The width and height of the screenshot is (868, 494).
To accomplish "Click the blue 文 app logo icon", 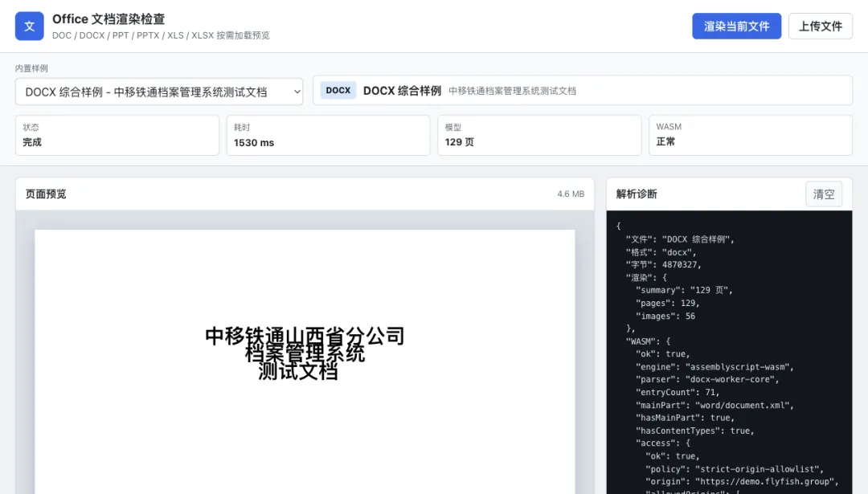I will tap(30, 26).
